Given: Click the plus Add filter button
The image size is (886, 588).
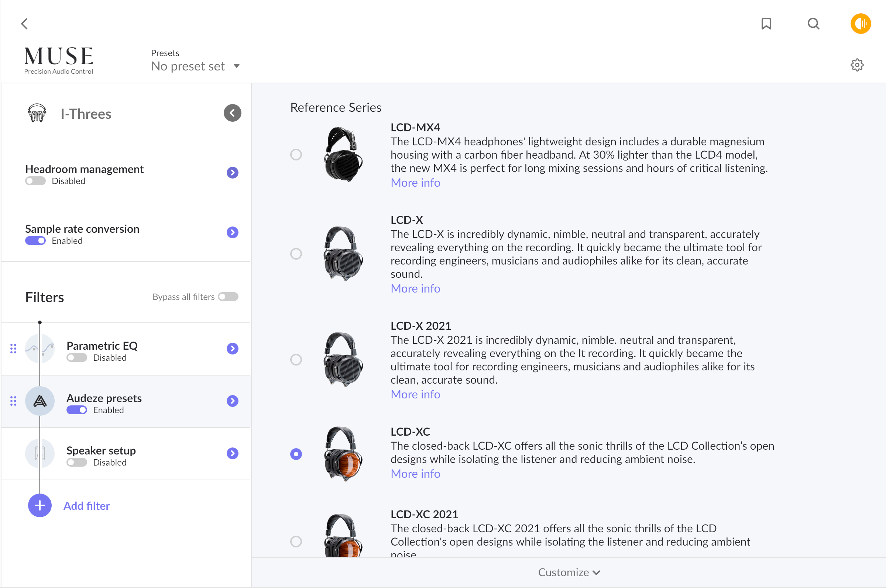Looking at the screenshot, I should (x=40, y=505).
